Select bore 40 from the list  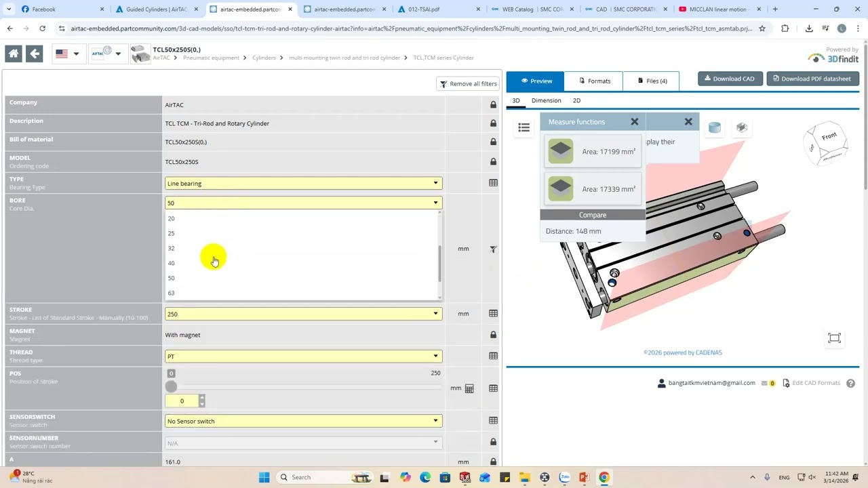click(302, 263)
